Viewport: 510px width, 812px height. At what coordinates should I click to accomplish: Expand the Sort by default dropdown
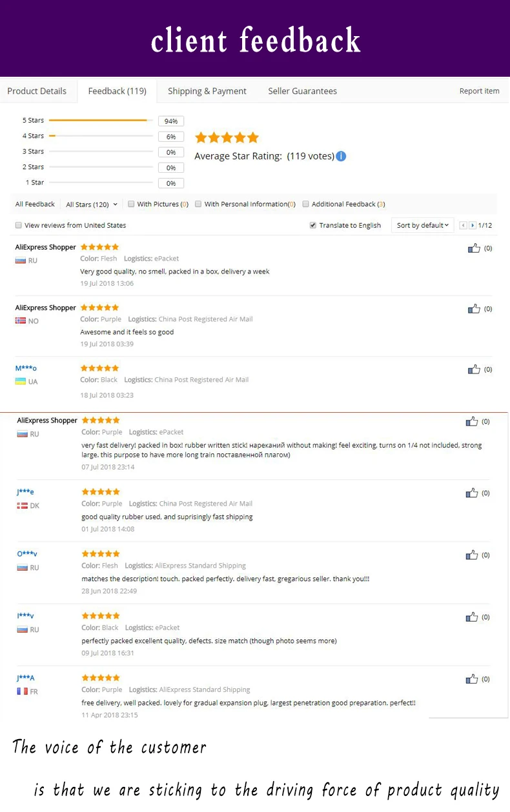[x=423, y=225]
